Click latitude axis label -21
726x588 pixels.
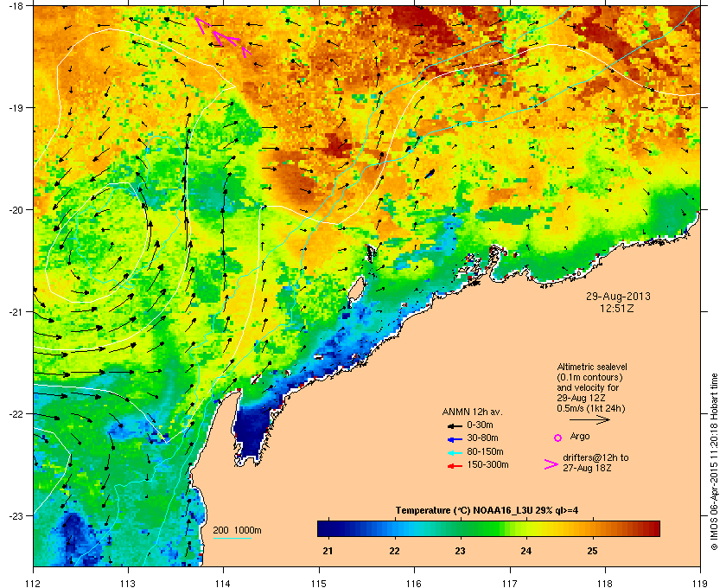pyautogui.click(x=16, y=312)
